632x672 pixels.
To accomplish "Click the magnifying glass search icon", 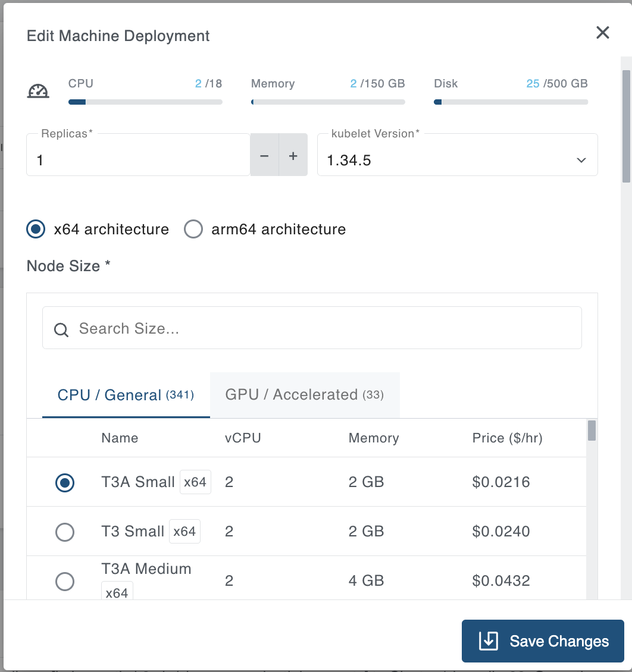I will click(61, 329).
